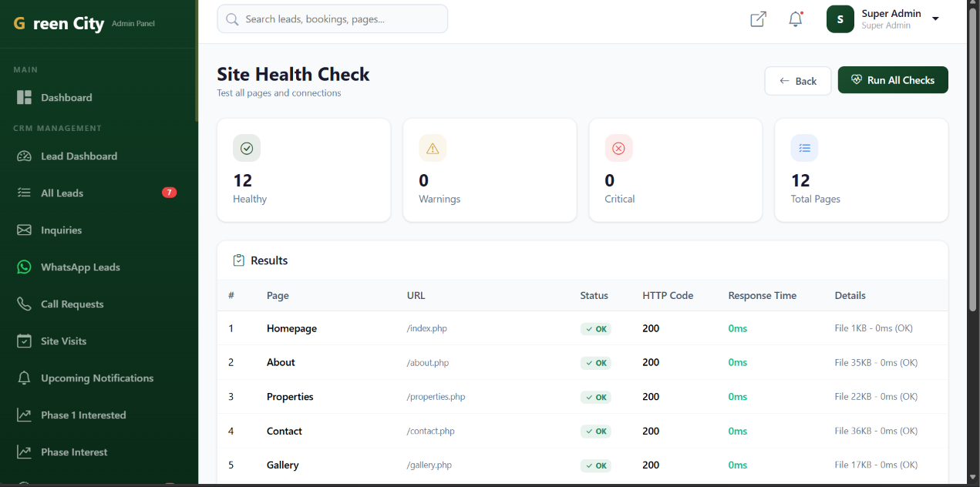Click the Total Pages list card icon
The height and width of the screenshot is (487, 980).
(x=804, y=148)
